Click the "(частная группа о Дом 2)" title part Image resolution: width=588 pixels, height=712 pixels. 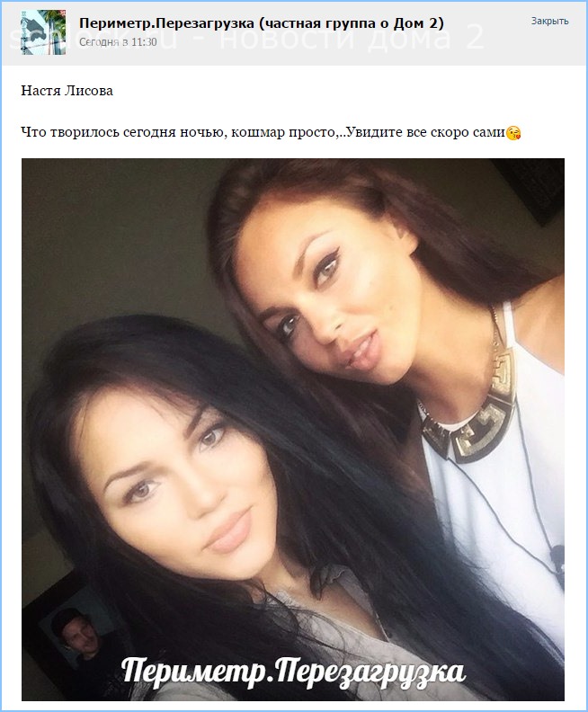(352, 23)
